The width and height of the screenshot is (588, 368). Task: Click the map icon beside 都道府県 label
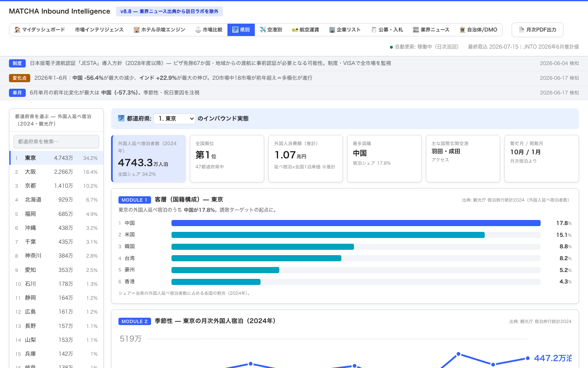point(121,118)
